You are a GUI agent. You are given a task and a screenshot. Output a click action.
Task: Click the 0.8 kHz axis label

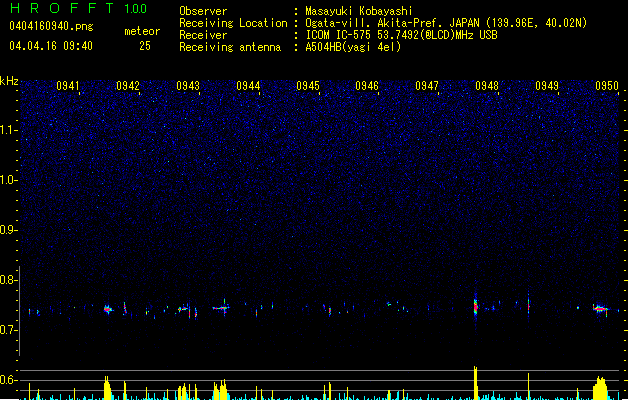tap(9, 280)
